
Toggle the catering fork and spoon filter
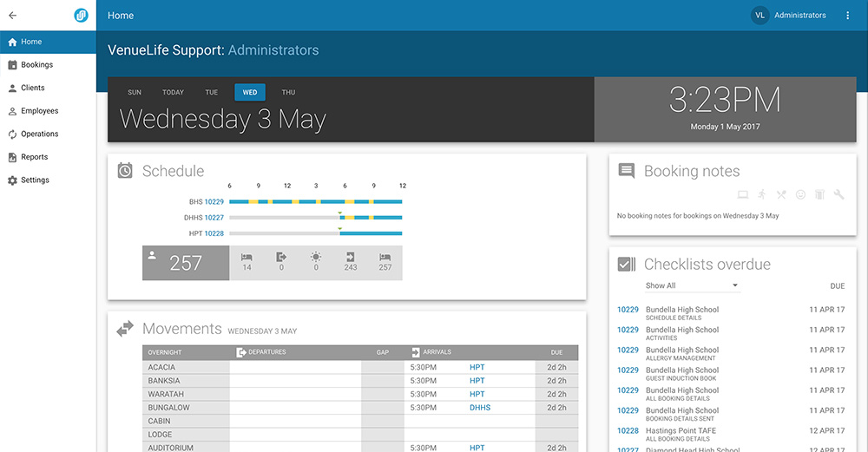pos(781,194)
